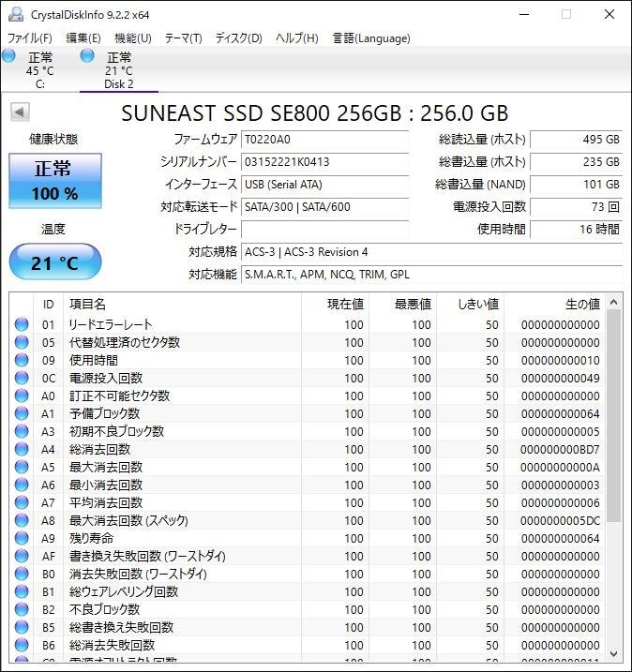
Task: Click the scroll up arrow of SMART list
Action: coord(613,303)
